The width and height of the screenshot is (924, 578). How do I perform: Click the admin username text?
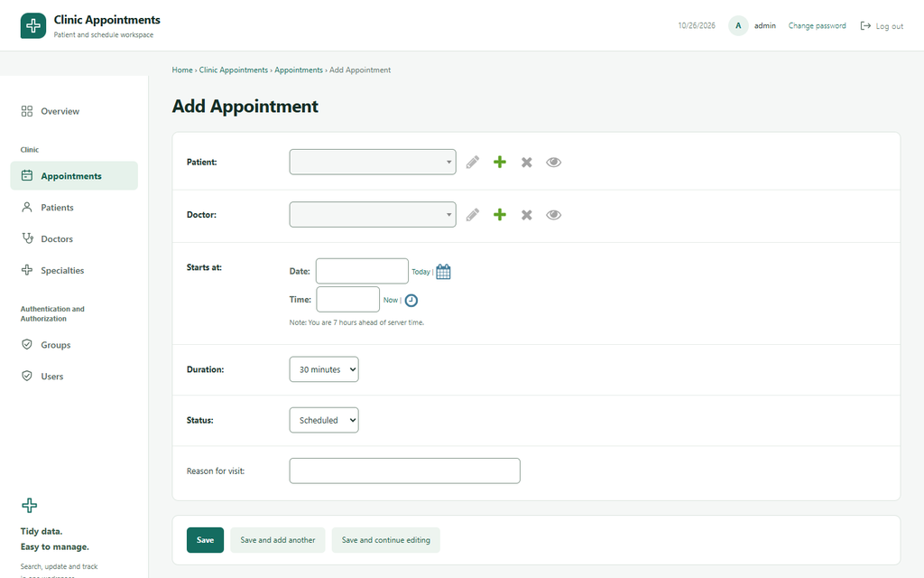[765, 26]
